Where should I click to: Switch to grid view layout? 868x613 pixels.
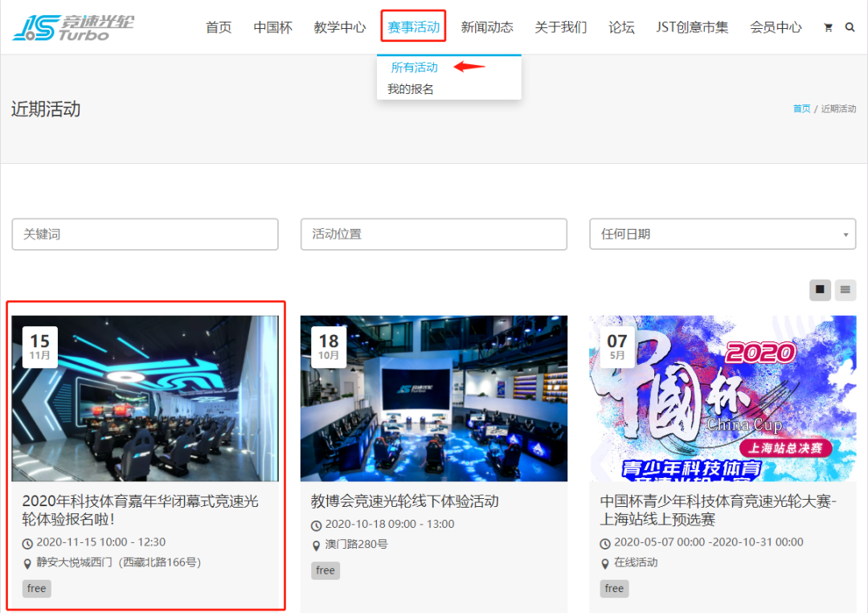(x=820, y=289)
